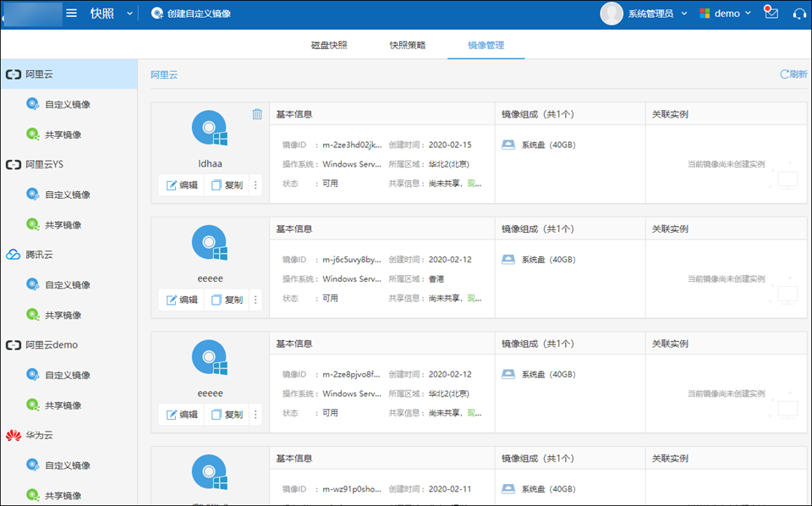This screenshot has height=506, width=812.
Task: Click the m-2ze8pjvo8f image disc thumbnail
Action: pos(210,358)
